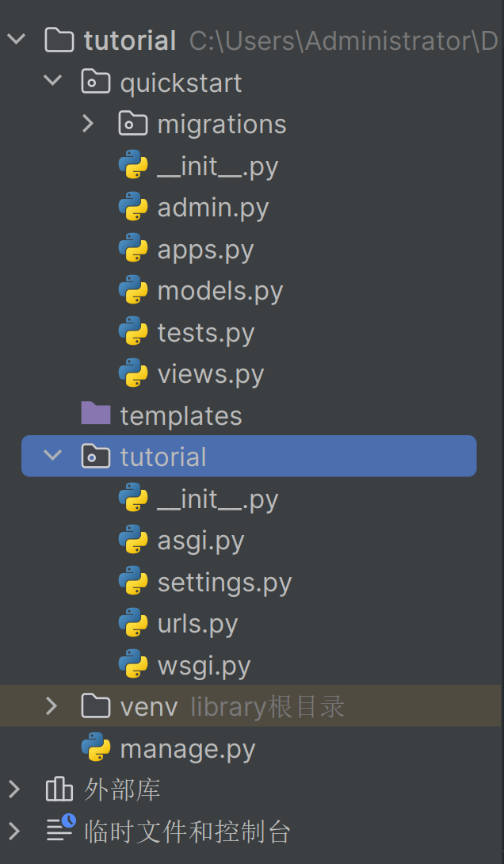Expand the migrations folder chevron

pyautogui.click(x=88, y=124)
